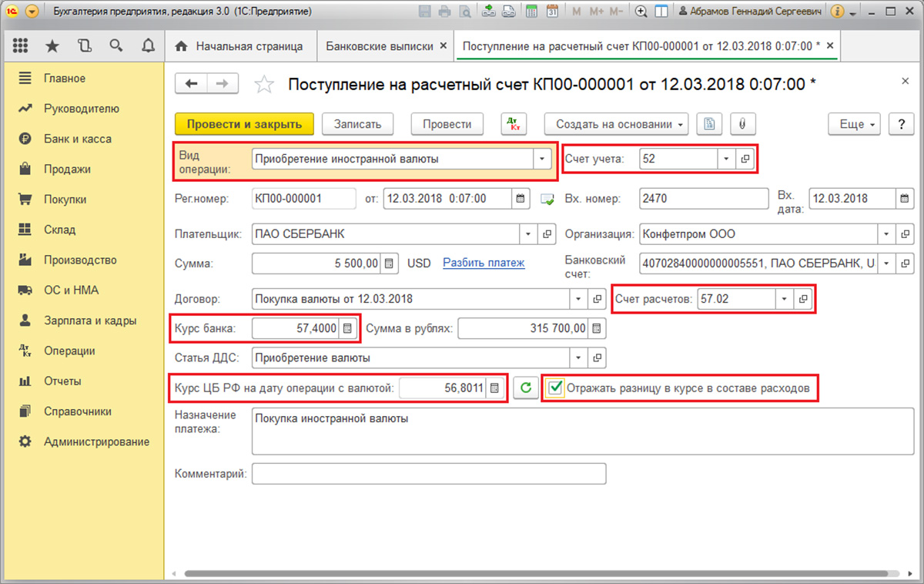Click the Записать button
The width and height of the screenshot is (924, 584).
(357, 124)
